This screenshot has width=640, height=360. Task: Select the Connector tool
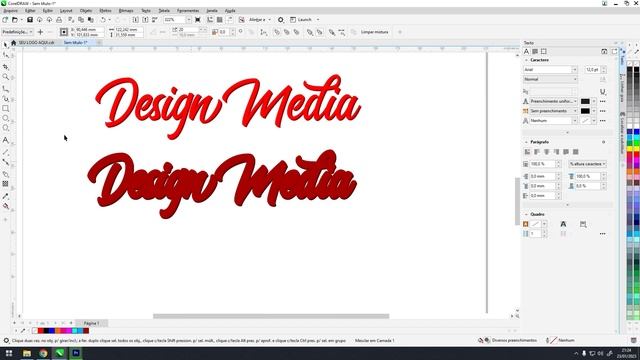tap(5, 162)
